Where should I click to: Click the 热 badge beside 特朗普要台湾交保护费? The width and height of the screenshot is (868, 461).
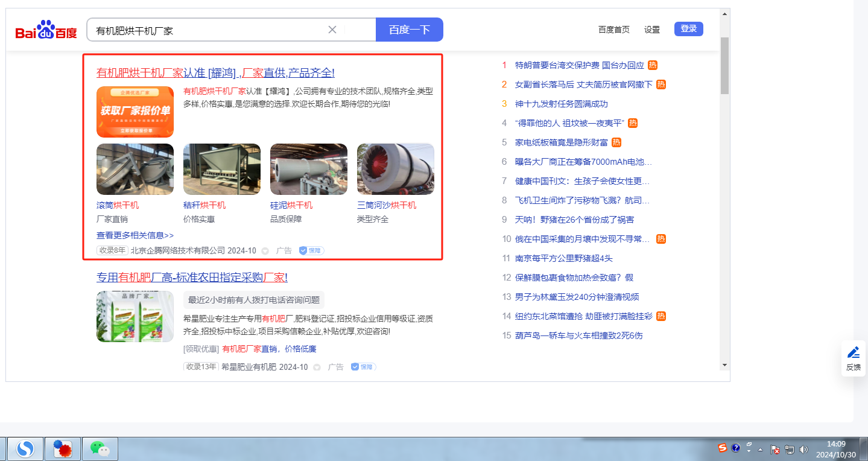pos(653,65)
